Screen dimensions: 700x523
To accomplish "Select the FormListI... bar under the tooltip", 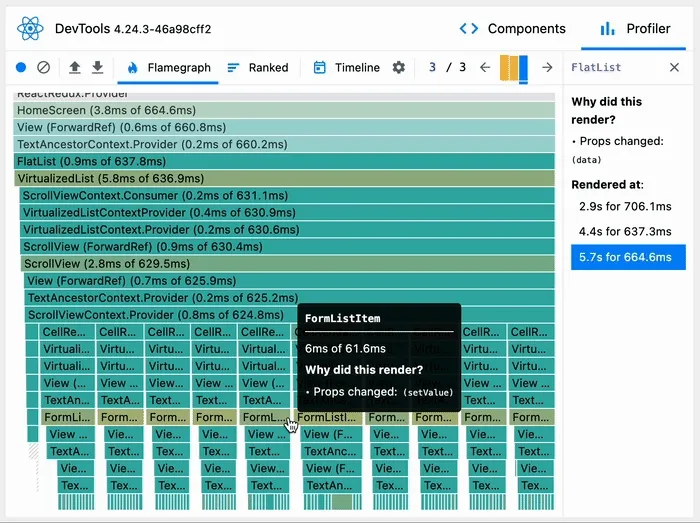I will point(329,417).
